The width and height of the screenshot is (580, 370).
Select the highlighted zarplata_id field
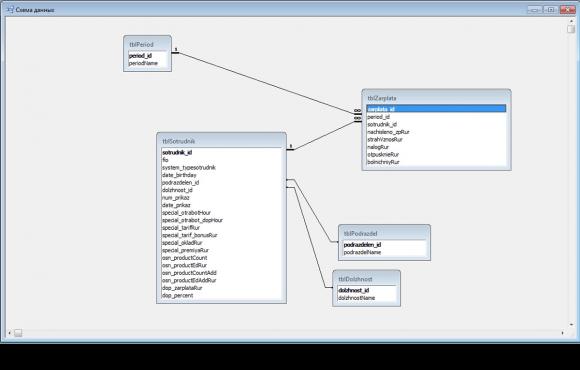[436, 109]
